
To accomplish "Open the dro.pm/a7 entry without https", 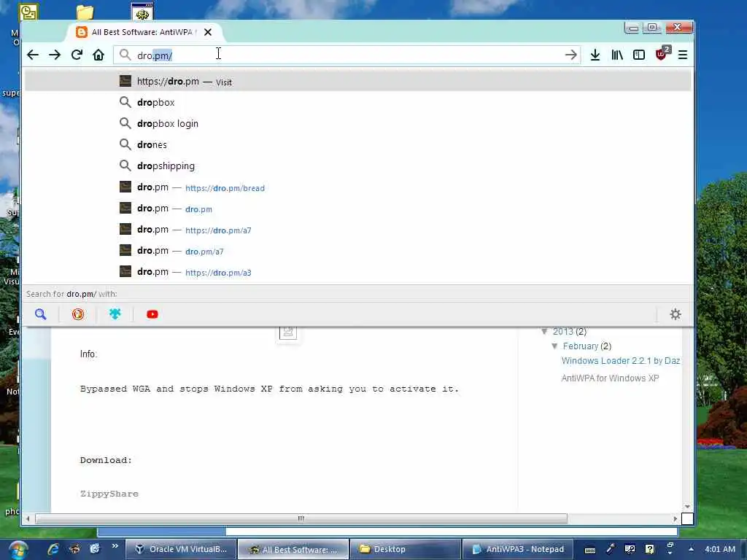I will (x=357, y=251).
